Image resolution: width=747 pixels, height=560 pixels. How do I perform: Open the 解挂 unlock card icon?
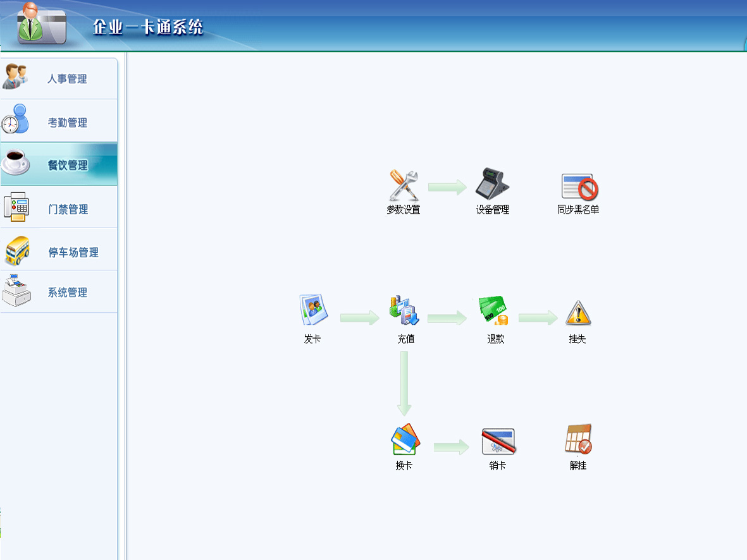577,439
